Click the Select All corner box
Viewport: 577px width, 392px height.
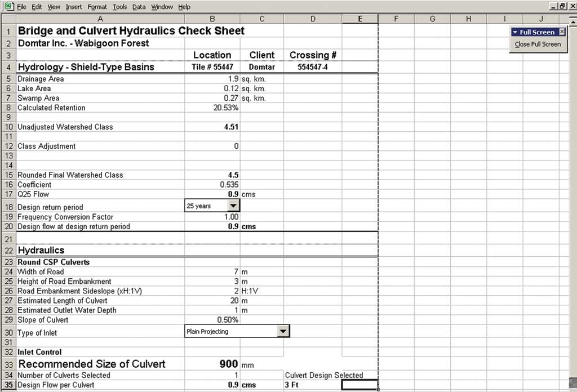[x=8, y=19]
